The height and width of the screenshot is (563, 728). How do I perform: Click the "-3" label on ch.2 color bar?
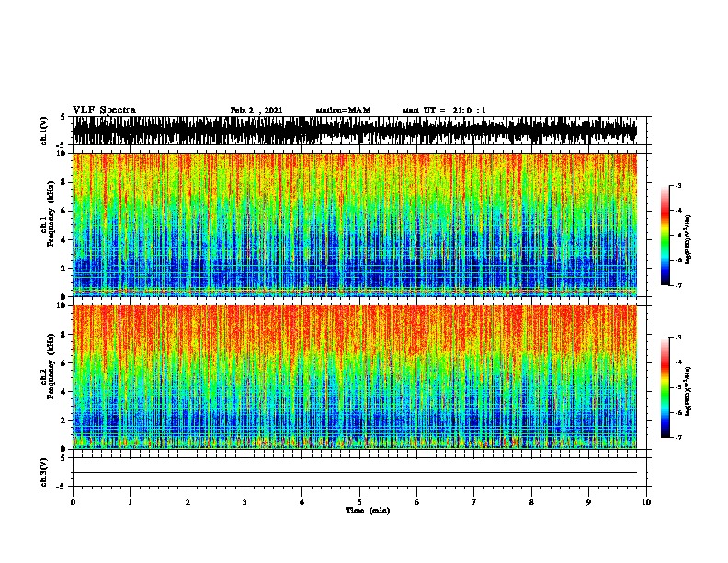[678, 338]
